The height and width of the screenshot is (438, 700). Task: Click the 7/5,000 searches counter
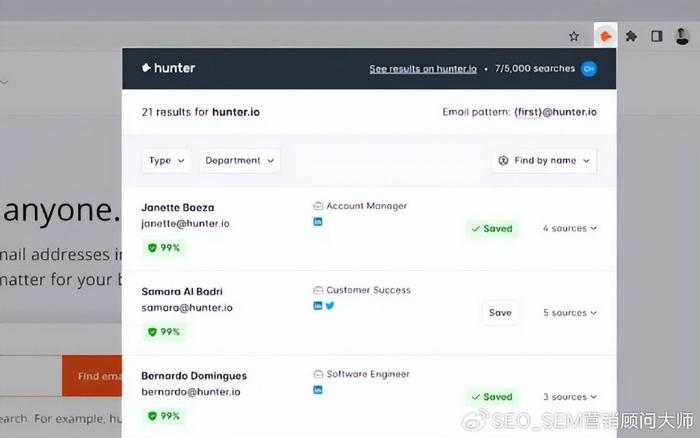tap(535, 68)
